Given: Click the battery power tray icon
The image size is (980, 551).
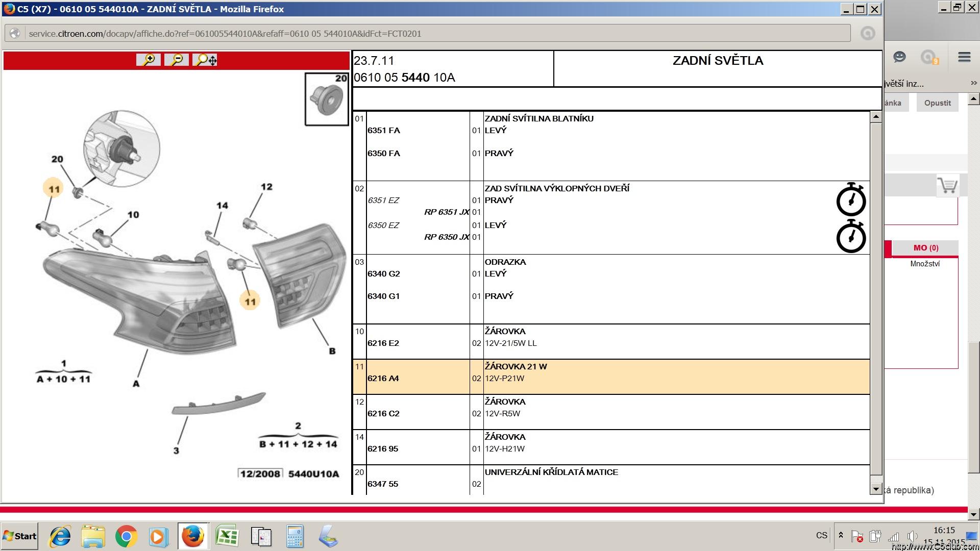Looking at the screenshot, I should tap(875, 536).
